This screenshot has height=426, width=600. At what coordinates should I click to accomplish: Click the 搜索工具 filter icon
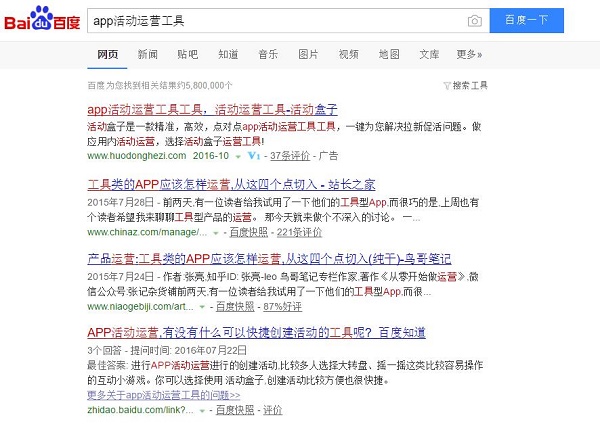coord(447,86)
